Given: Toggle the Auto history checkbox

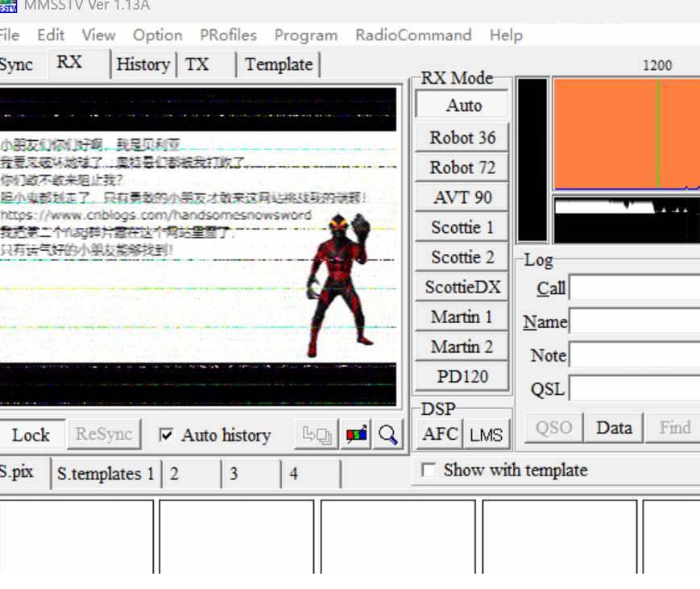Looking at the screenshot, I should (x=166, y=435).
